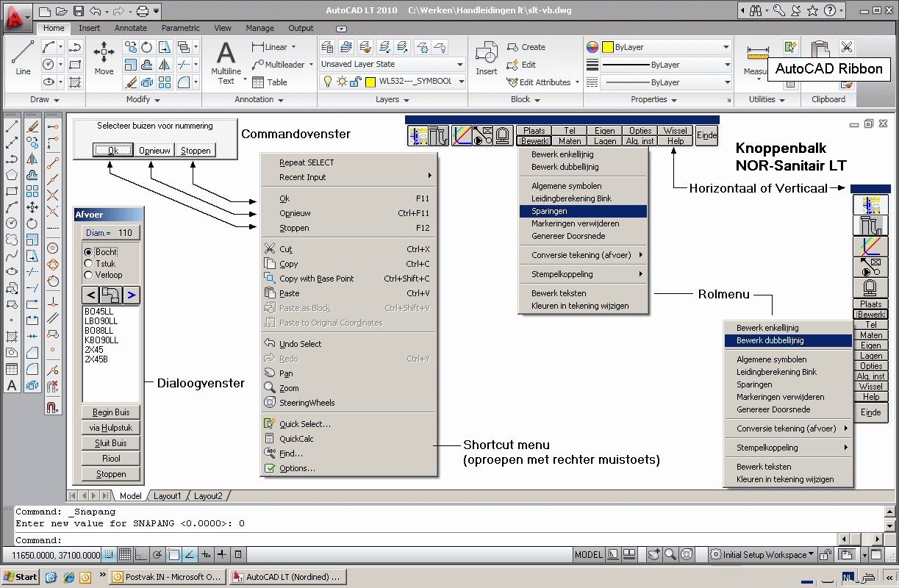
Task: Choose Sparingen in the Bewerk menu
Action: click(584, 211)
